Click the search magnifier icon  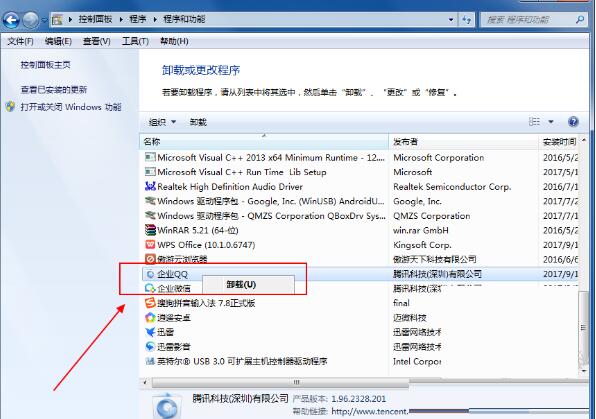(579, 19)
